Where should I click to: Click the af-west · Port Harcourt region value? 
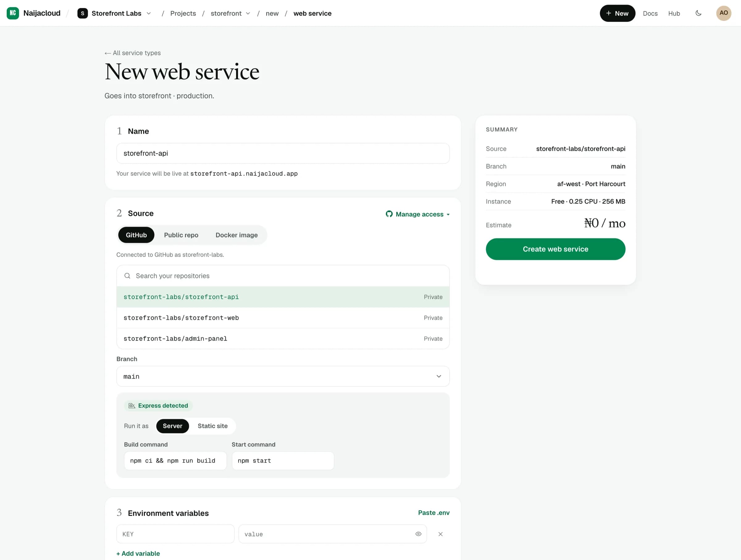(591, 184)
